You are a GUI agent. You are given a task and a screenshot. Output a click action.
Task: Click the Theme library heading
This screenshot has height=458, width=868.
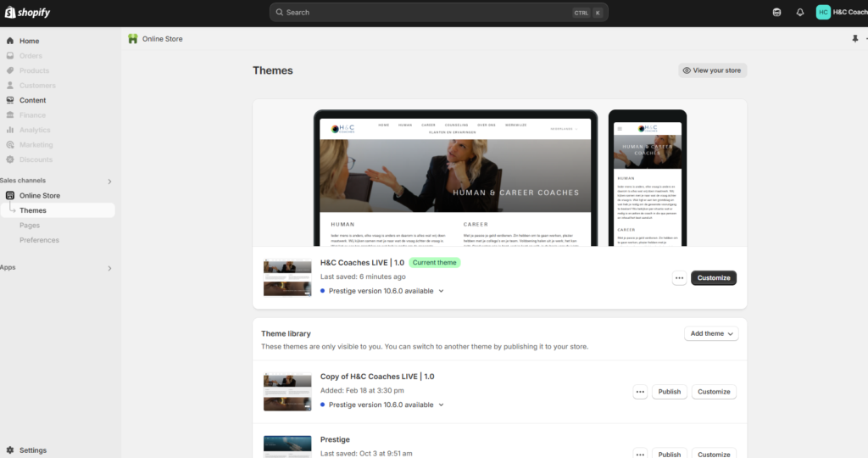pyautogui.click(x=287, y=333)
